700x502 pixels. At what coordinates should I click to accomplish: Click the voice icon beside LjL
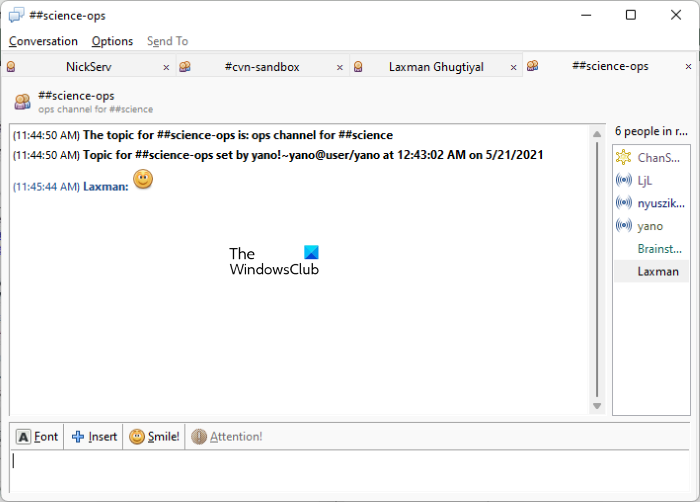tap(623, 180)
